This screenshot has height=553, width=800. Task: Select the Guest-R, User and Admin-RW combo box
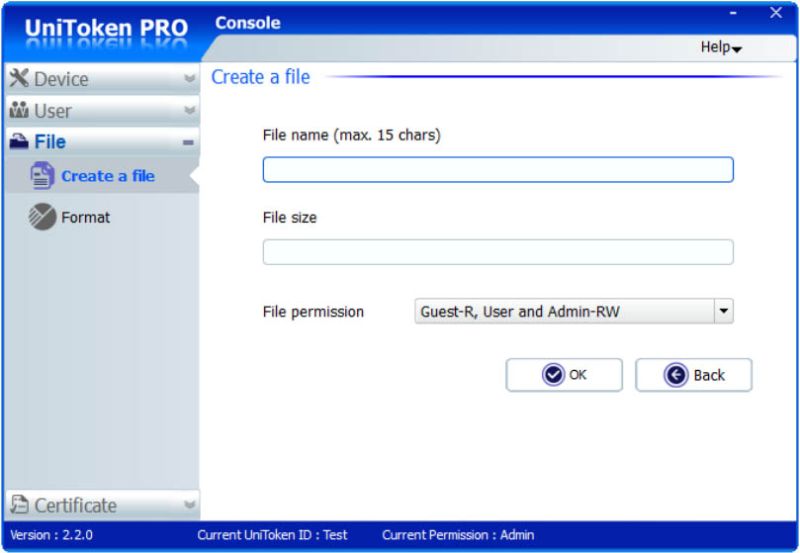(574, 311)
